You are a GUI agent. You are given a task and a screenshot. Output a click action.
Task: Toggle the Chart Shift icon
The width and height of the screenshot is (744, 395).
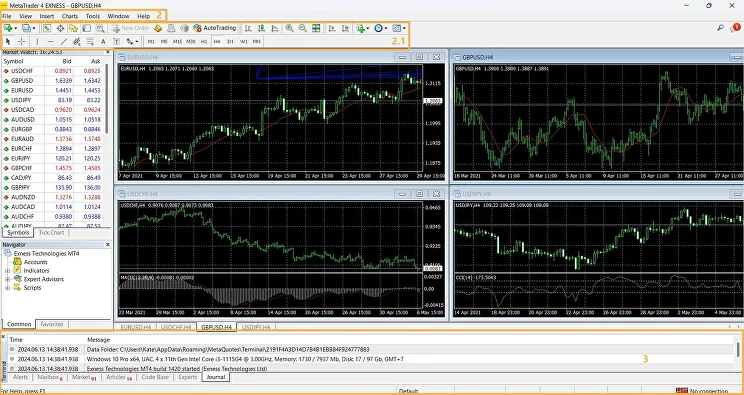coord(345,28)
